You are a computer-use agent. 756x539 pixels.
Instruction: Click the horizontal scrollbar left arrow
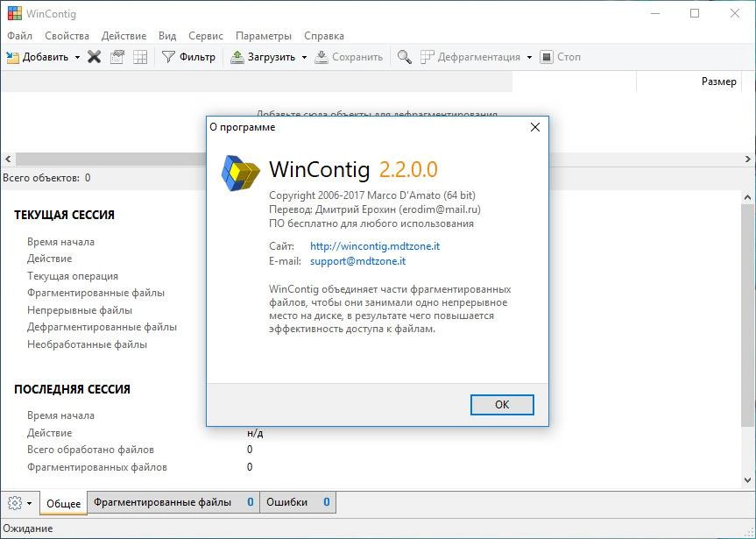pos(8,159)
